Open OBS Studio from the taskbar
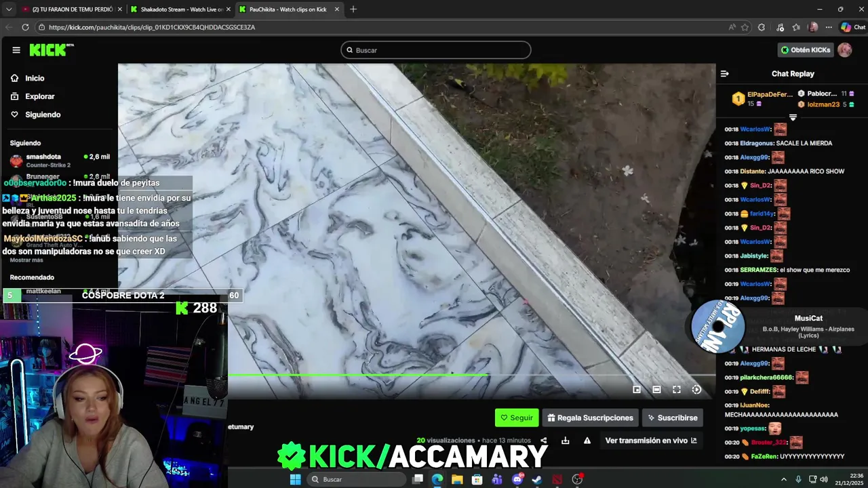This screenshot has width=868, height=488. tap(578, 479)
